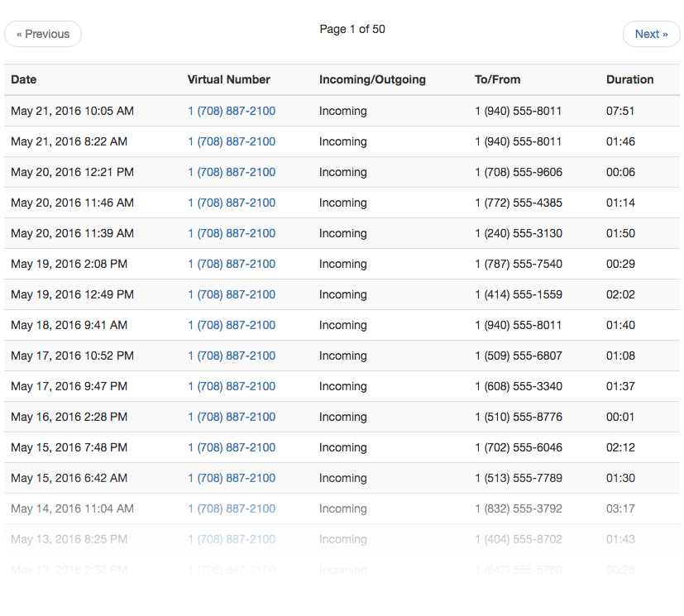Click the 01:50 duration value

(x=620, y=233)
